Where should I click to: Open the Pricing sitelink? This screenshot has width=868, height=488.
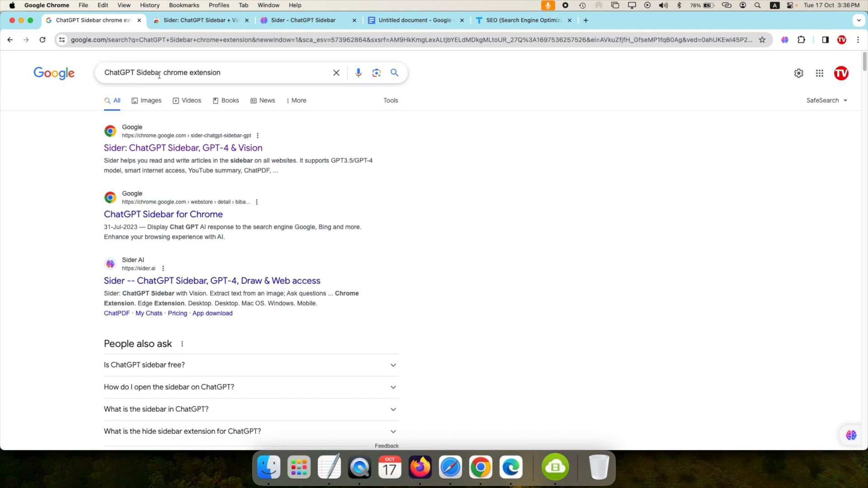177,313
